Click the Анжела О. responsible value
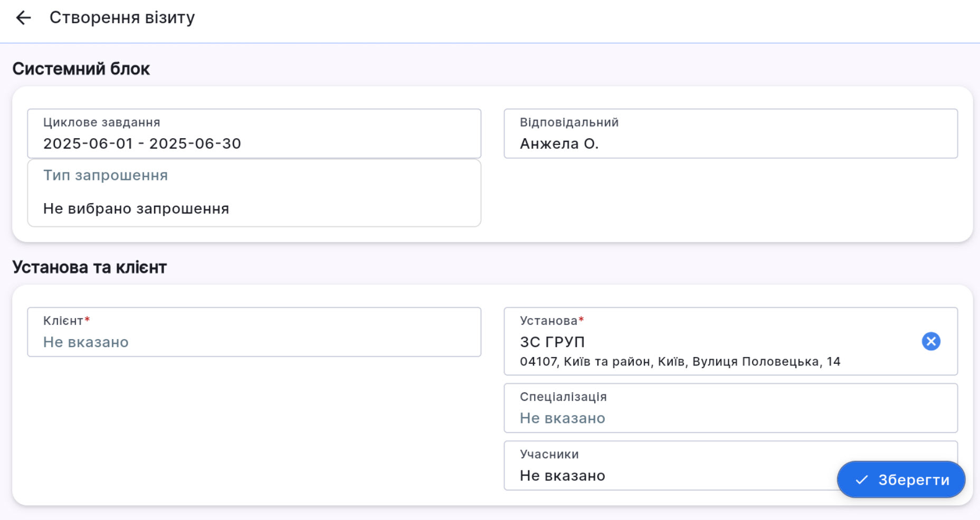Image resolution: width=980 pixels, height=520 pixels. coord(559,144)
